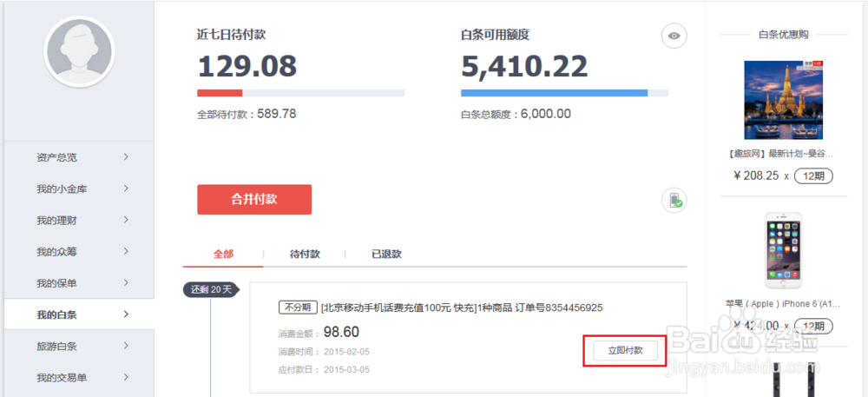The width and height of the screenshot is (868, 397).
Task: Click the 不分期 tag on the order
Action: coord(298,308)
